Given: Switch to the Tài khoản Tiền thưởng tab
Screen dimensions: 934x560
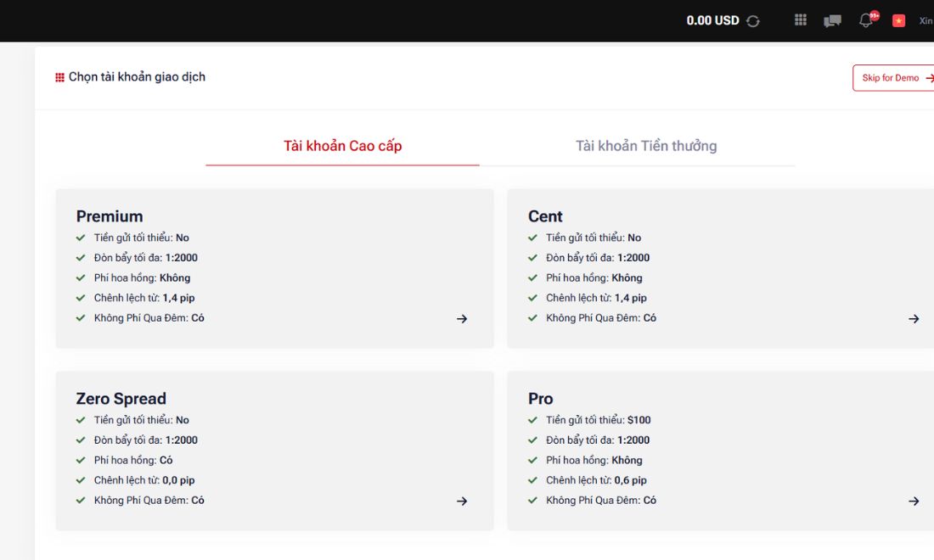Looking at the screenshot, I should 646,146.
